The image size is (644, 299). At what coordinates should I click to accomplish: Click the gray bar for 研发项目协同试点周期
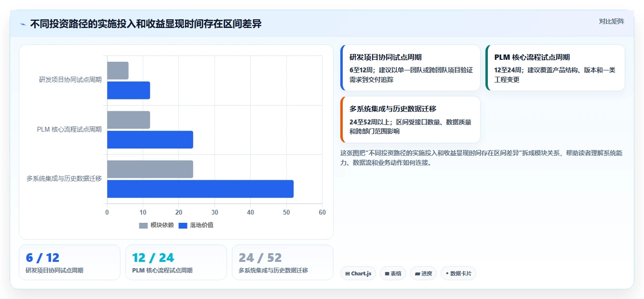coord(118,70)
